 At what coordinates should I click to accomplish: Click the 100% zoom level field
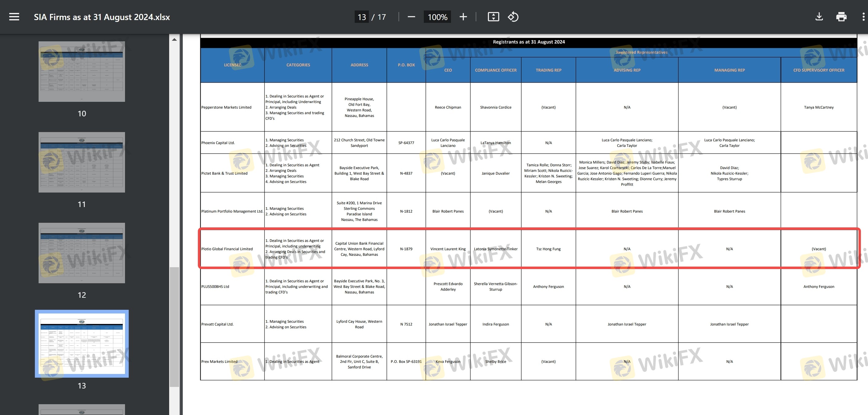coord(437,17)
